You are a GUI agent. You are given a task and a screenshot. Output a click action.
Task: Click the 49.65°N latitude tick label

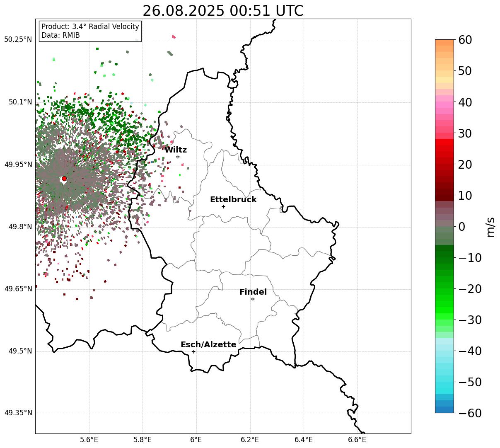(x=18, y=289)
